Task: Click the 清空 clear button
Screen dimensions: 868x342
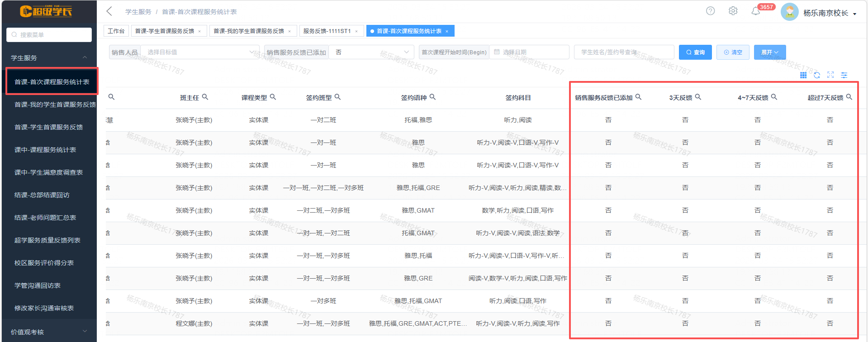Action: pos(733,52)
